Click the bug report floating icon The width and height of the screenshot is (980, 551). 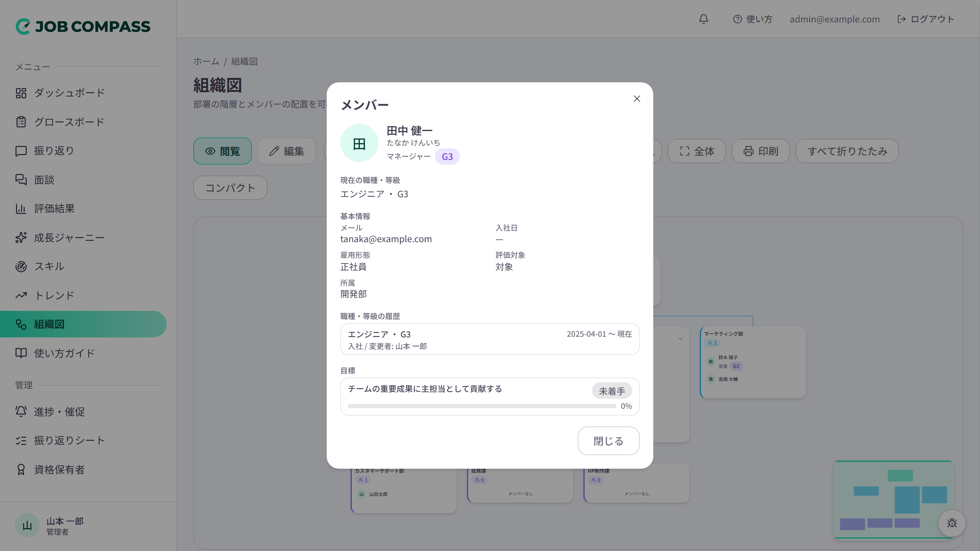pyautogui.click(x=951, y=523)
